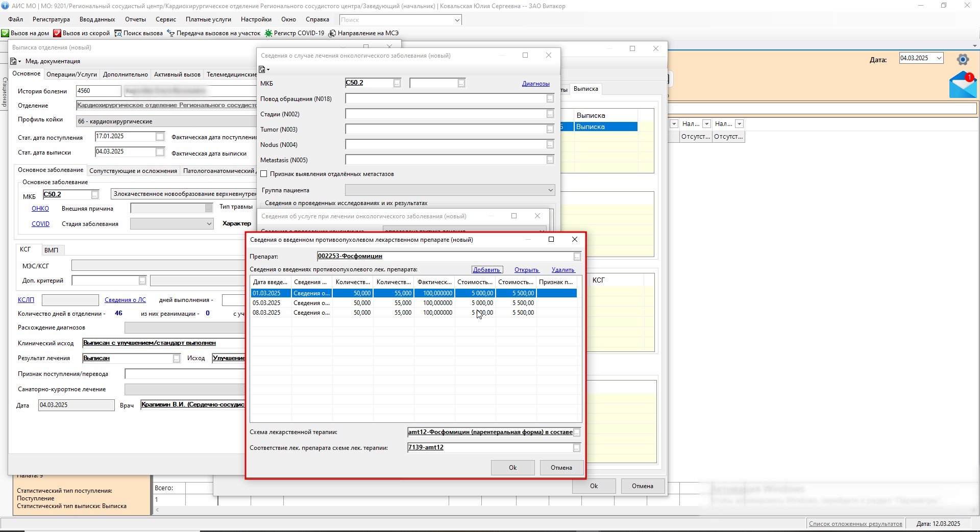Click document icon in 'Выписка отделения' toolbar

(13, 61)
